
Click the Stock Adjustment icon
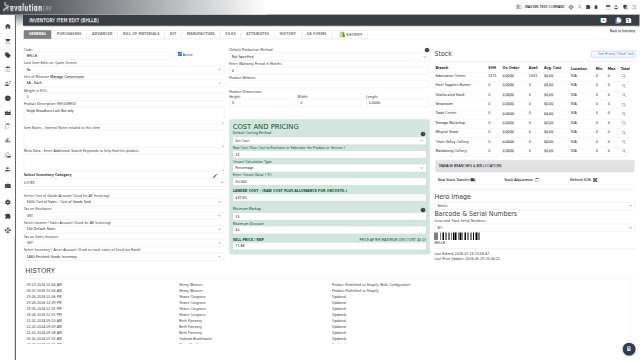click(537, 180)
